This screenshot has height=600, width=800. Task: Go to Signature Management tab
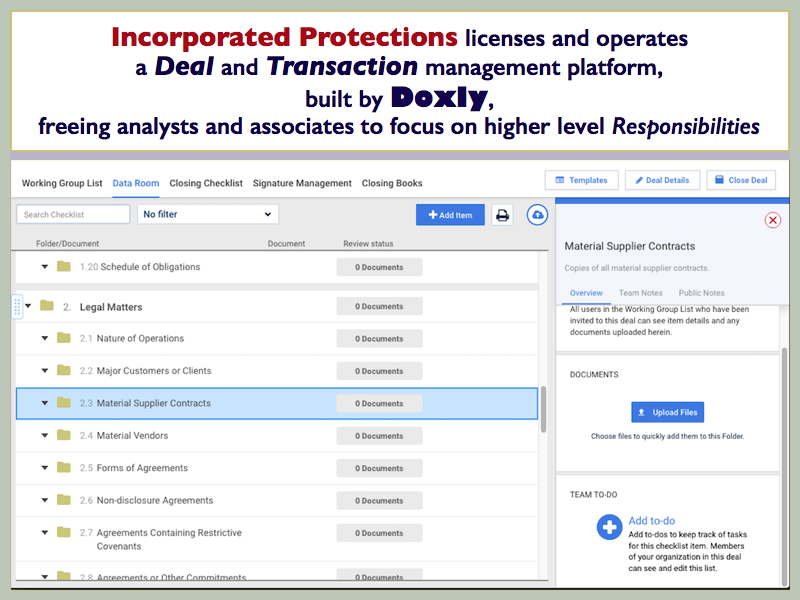coord(302,183)
